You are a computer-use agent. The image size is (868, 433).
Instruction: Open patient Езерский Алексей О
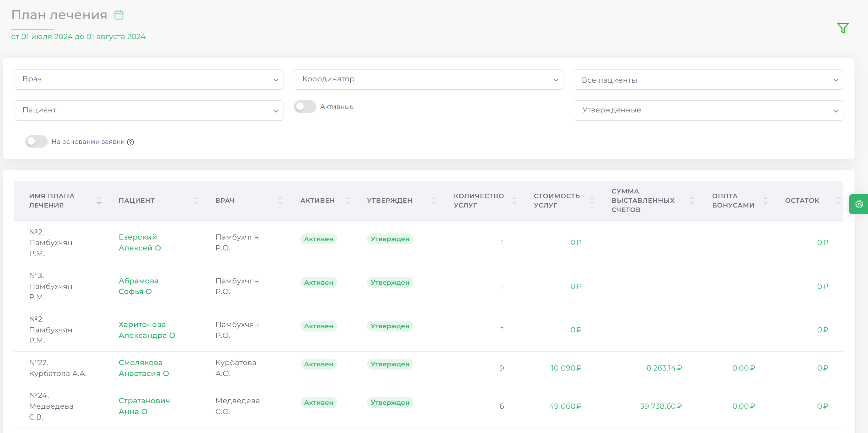click(x=140, y=242)
